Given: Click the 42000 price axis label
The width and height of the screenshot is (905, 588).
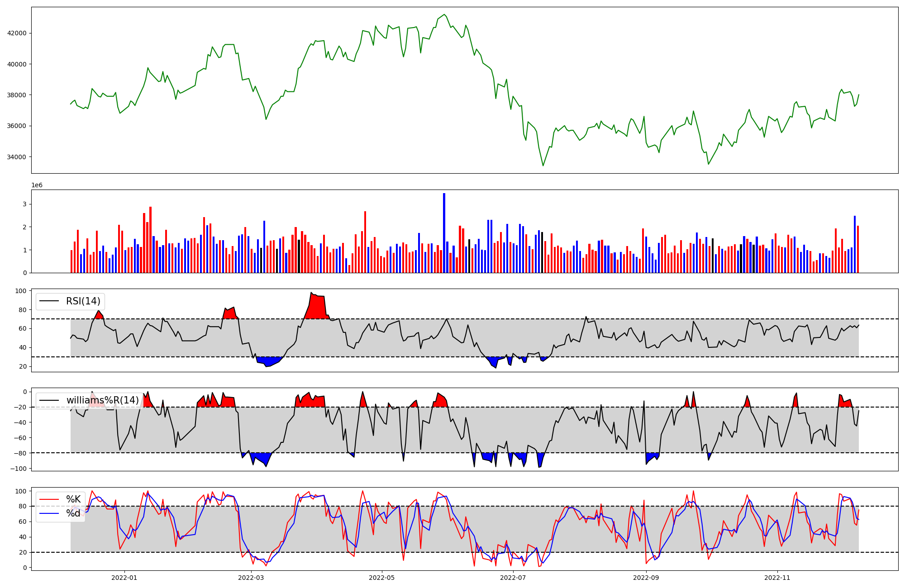Looking at the screenshot, I should 17,33.
